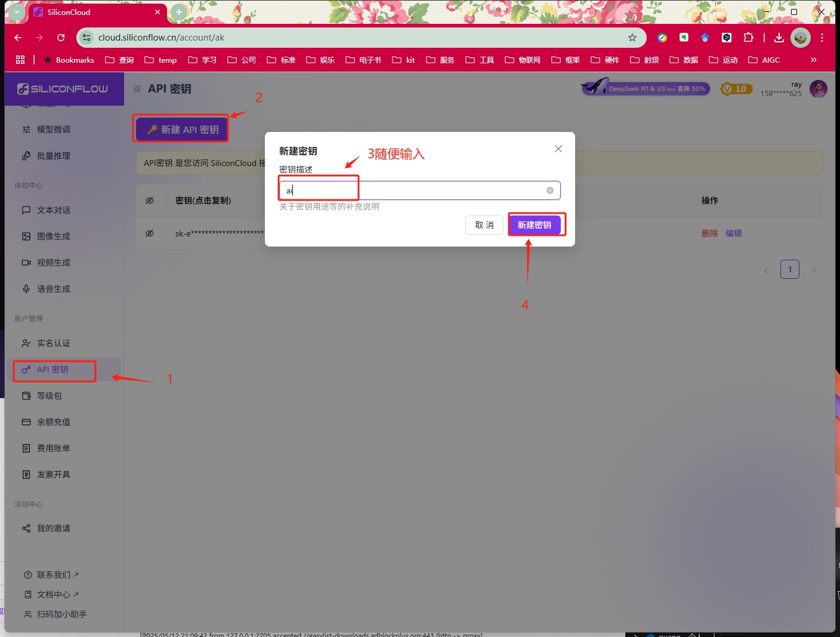Clear the key description with the clear icon
The image size is (840, 637).
pyautogui.click(x=550, y=190)
